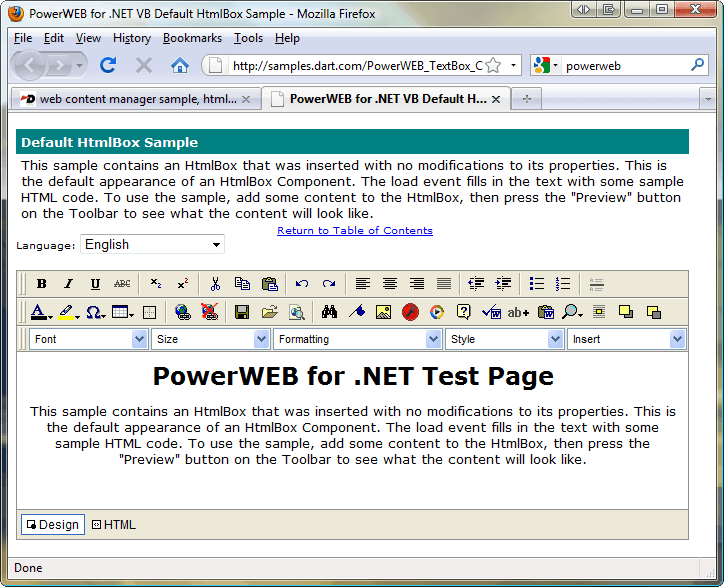This screenshot has width=724, height=587.
Task: Open the Tools menu
Action: 248,38
